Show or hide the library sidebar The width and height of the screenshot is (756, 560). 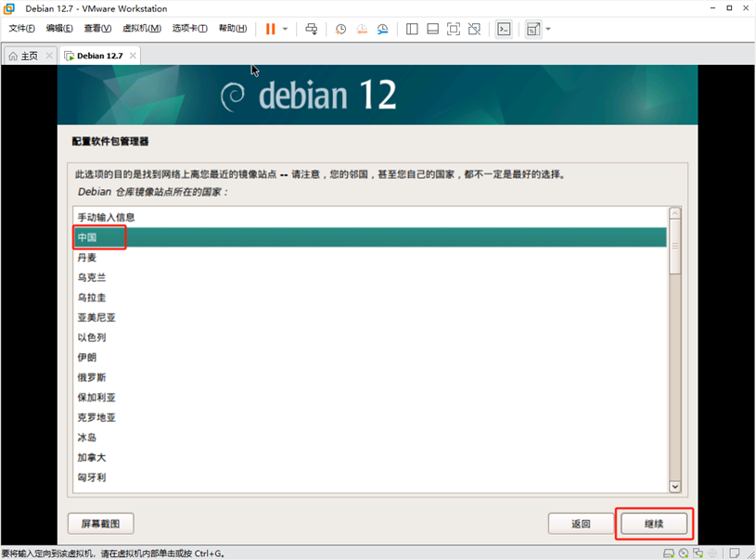pos(412,29)
